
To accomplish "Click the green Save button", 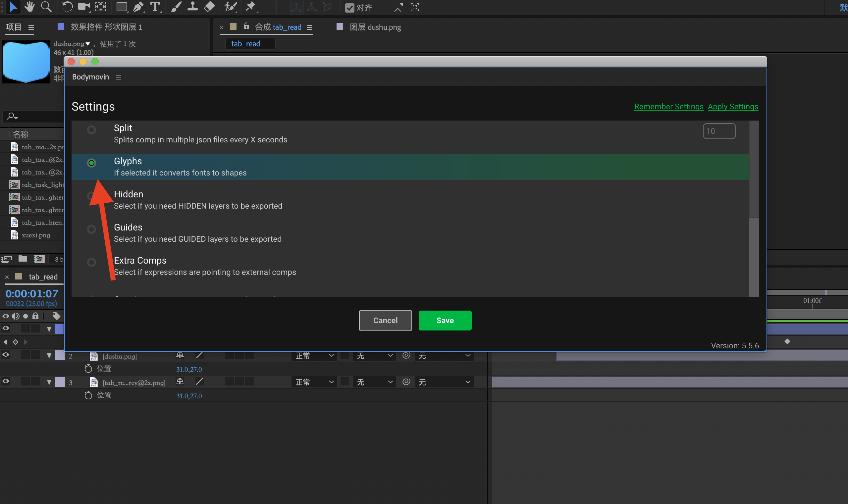I will pyautogui.click(x=445, y=320).
